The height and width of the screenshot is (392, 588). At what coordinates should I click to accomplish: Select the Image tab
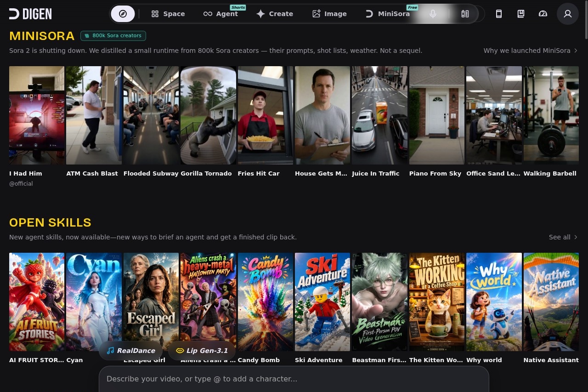[329, 14]
